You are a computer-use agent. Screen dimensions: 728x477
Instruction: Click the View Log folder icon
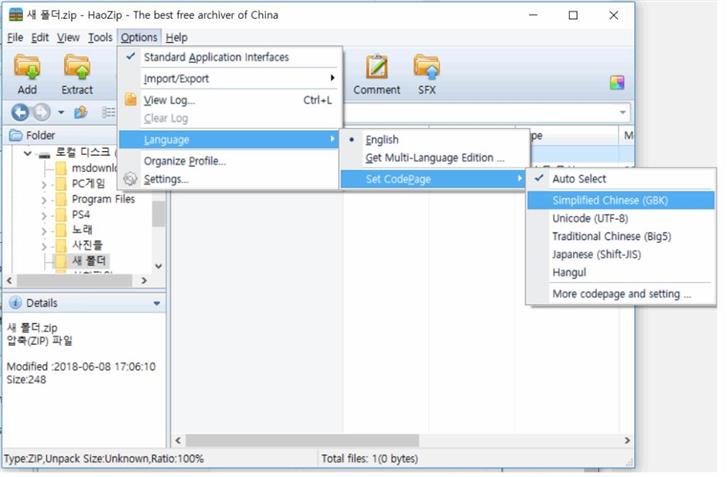(x=130, y=99)
